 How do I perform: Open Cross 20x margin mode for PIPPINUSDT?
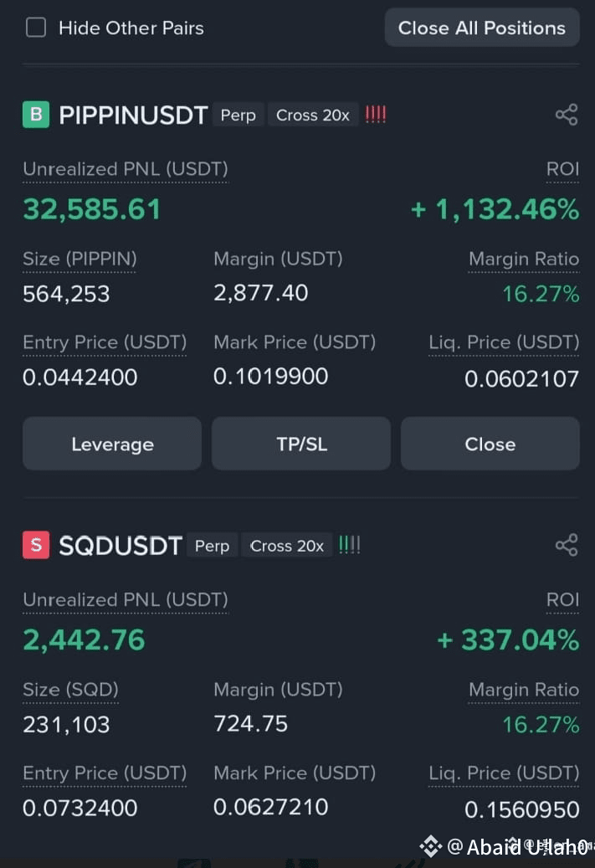coord(313,116)
